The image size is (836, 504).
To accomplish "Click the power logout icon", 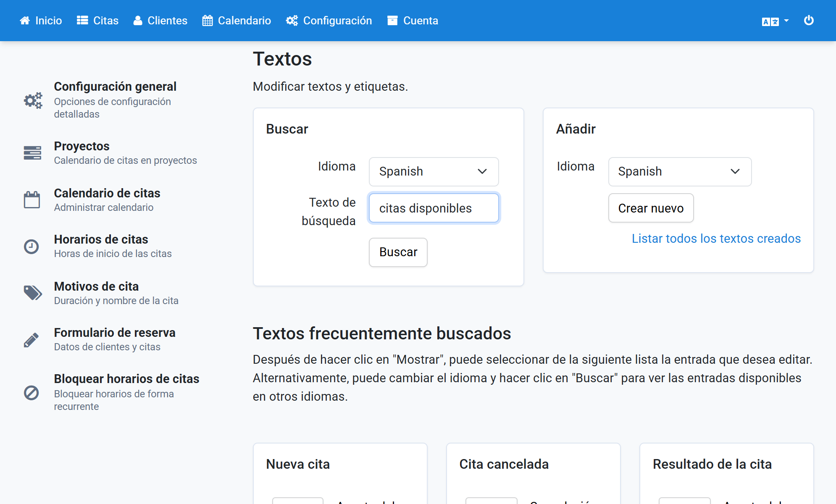I will point(809,21).
